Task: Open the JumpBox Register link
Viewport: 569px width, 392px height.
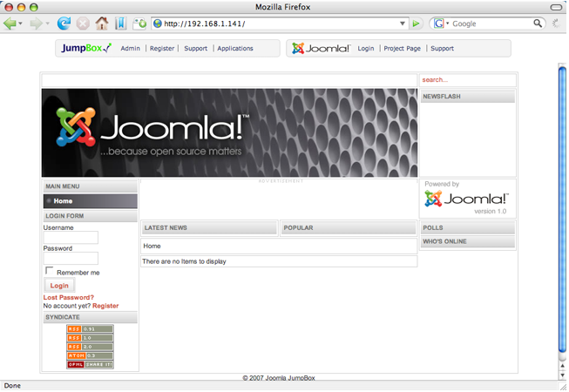Action: tap(162, 48)
